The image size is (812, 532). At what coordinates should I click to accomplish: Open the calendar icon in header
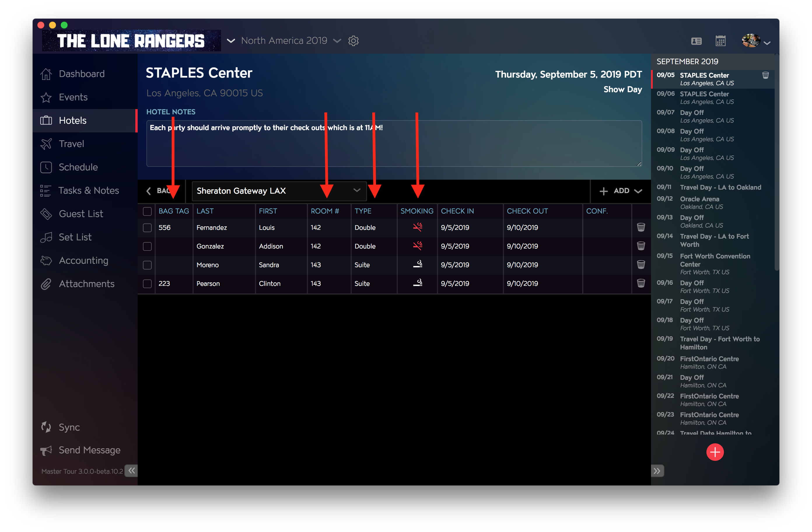(720, 41)
